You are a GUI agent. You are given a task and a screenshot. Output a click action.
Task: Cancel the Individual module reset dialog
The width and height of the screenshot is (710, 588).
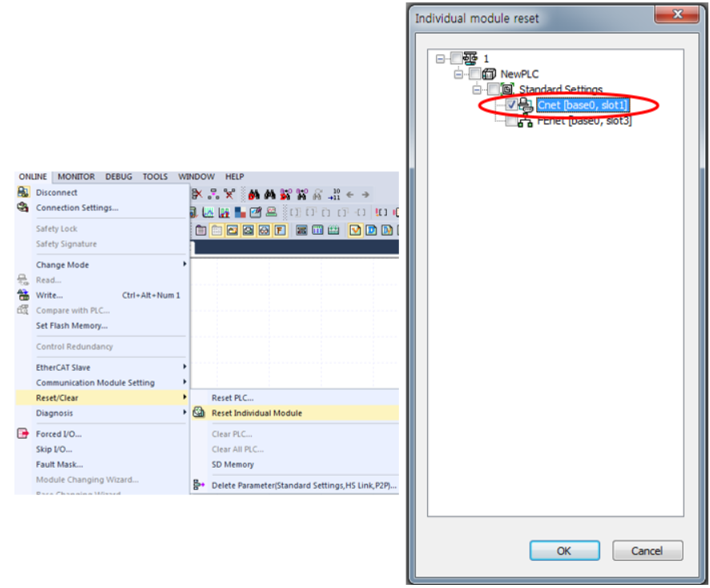(647, 550)
